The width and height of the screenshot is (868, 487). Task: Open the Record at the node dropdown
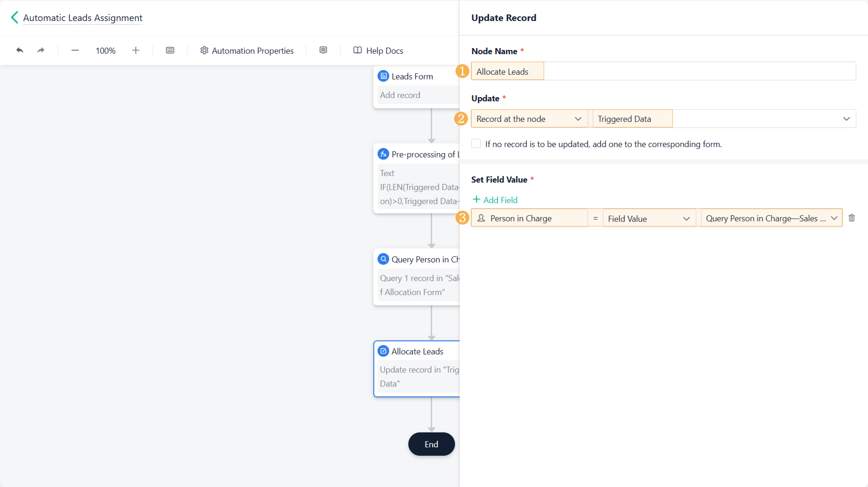coord(529,119)
